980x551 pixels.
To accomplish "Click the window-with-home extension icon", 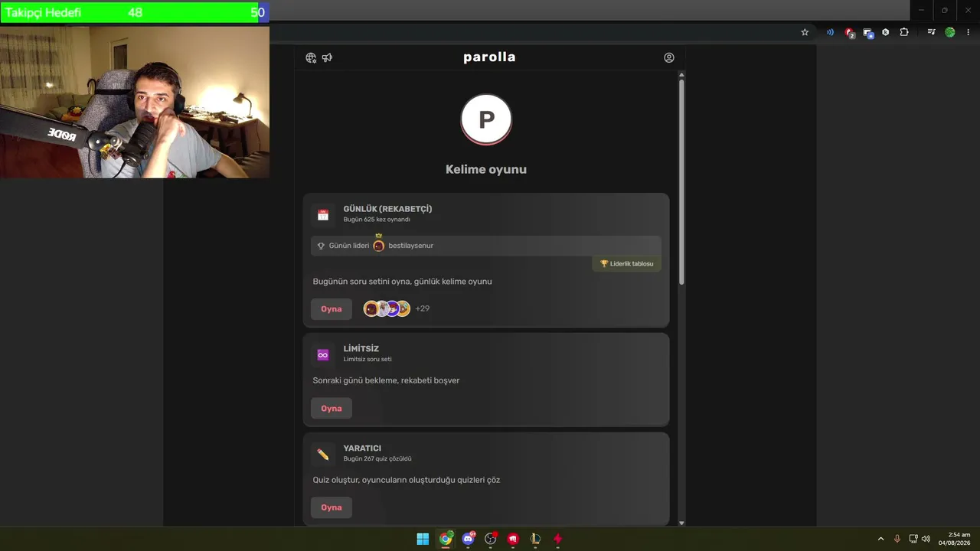I will pos(868,32).
